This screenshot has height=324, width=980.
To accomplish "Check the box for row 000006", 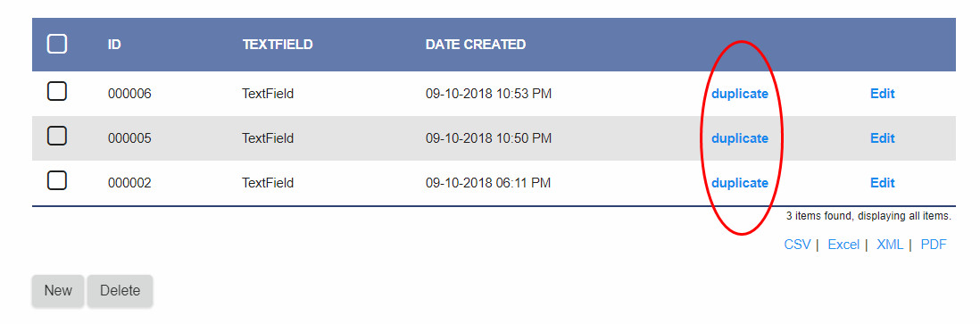I will click(x=57, y=92).
